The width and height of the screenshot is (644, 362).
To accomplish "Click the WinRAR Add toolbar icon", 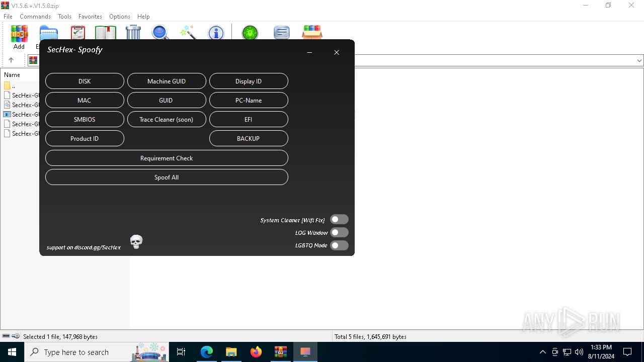I will (19, 37).
